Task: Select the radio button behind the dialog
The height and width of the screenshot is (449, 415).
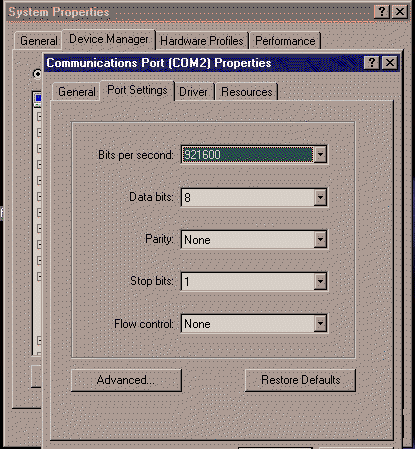Action: click(x=37, y=74)
